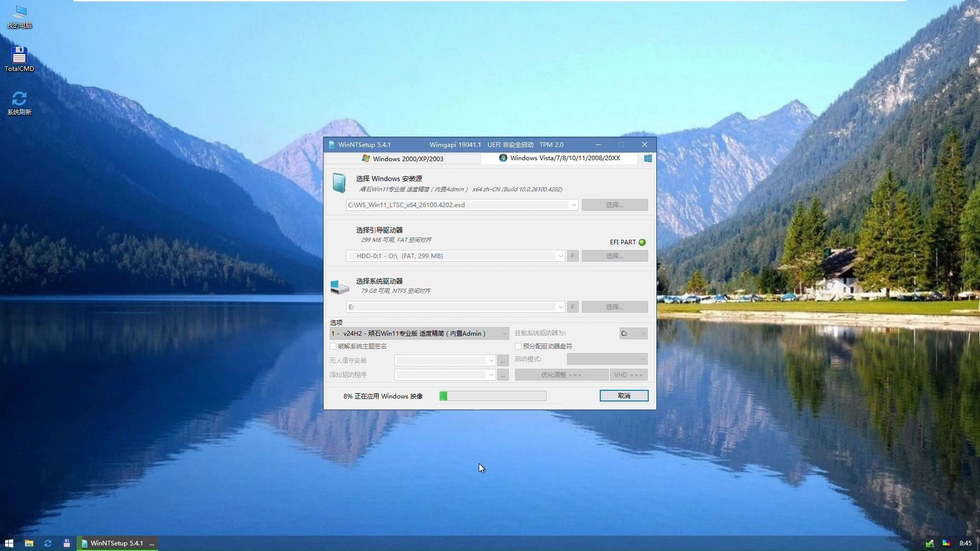Toggle the 预分配驱动器盘符 checkbox
Screen dimensions: 980x551
518,346
